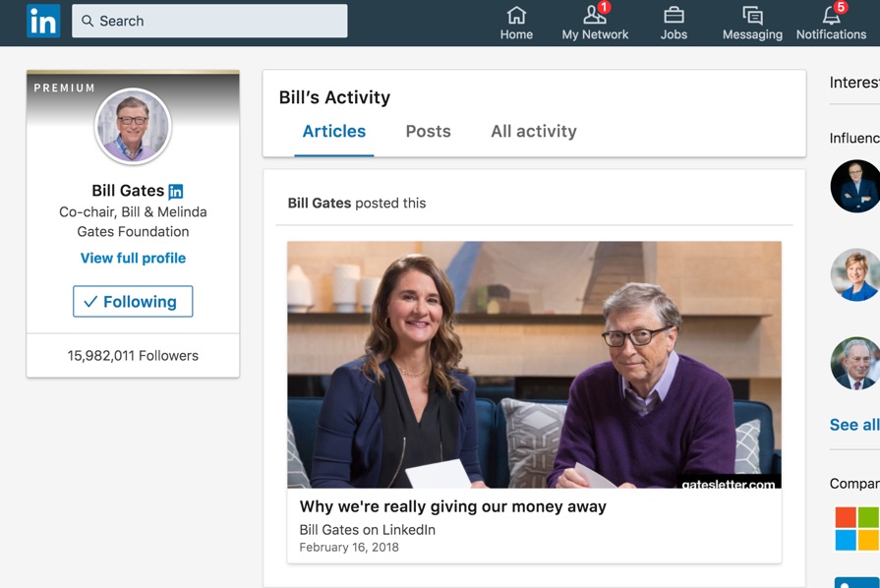Click the LinkedIn influencer badge beside Bill Gates
The width and height of the screenshot is (880, 588).
(x=176, y=192)
